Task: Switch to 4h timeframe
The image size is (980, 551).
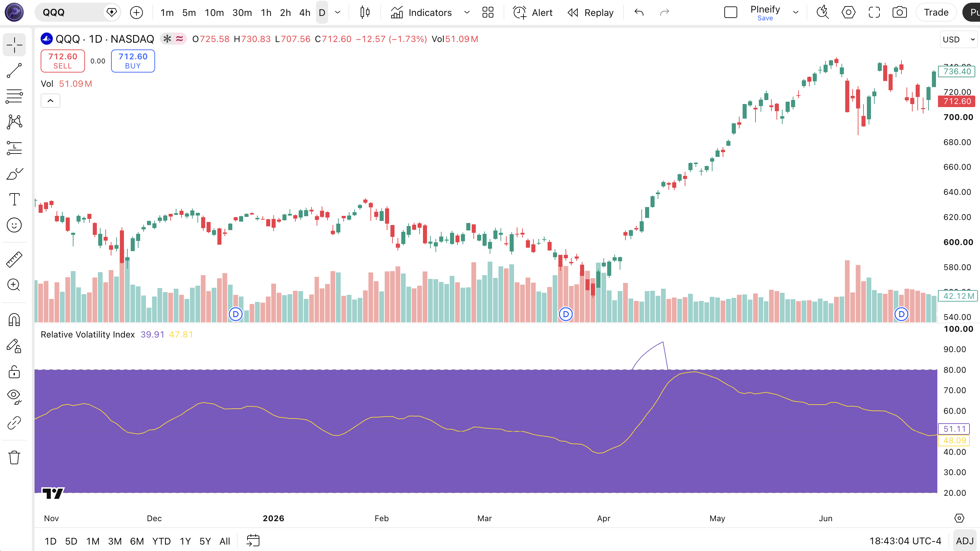Action: point(305,13)
